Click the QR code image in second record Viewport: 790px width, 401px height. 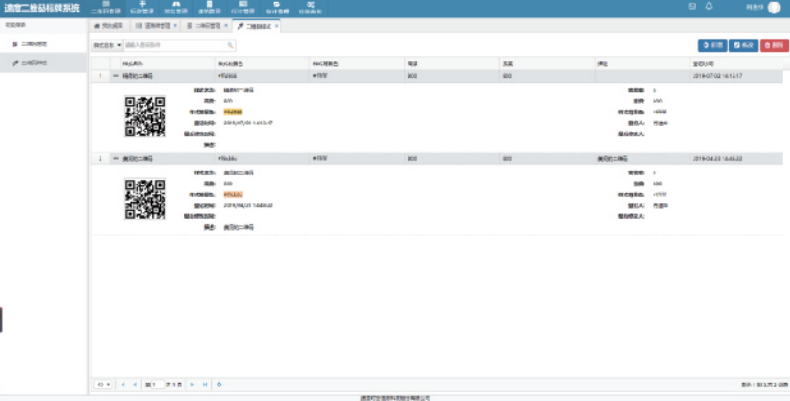tap(144, 199)
